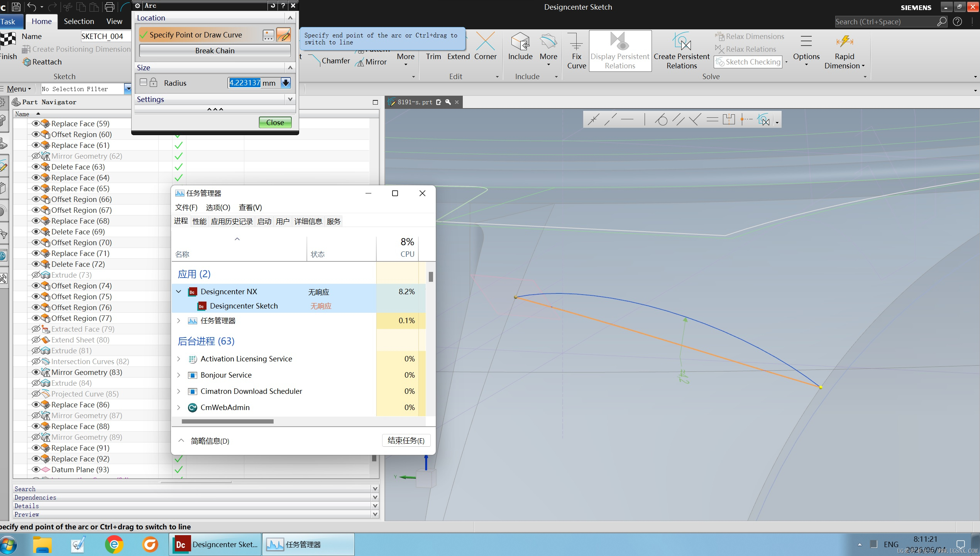Toggle the Sketch Checking option
The image size is (980, 556).
(748, 62)
